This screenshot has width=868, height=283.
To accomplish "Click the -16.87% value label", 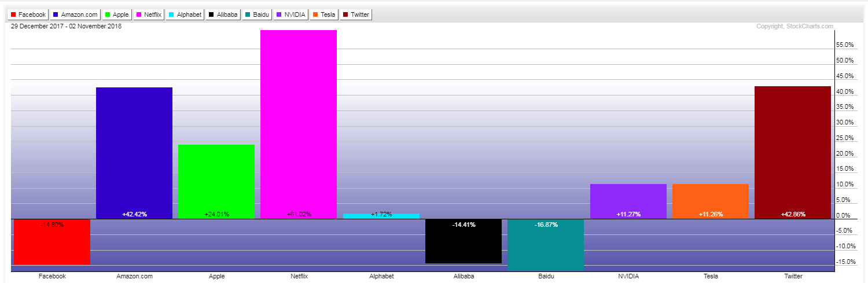I will pos(546,225).
